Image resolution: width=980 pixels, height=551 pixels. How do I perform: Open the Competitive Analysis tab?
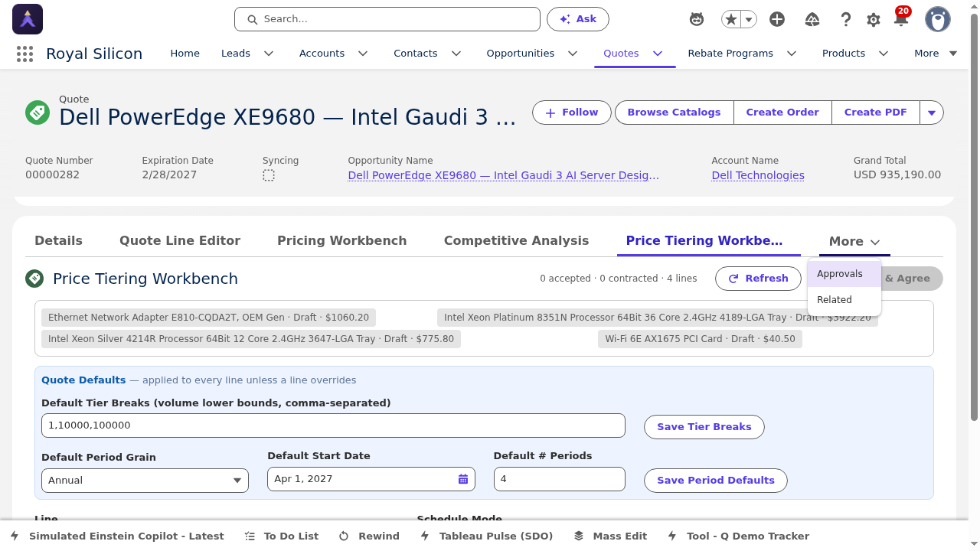pyautogui.click(x=517, y=241)
